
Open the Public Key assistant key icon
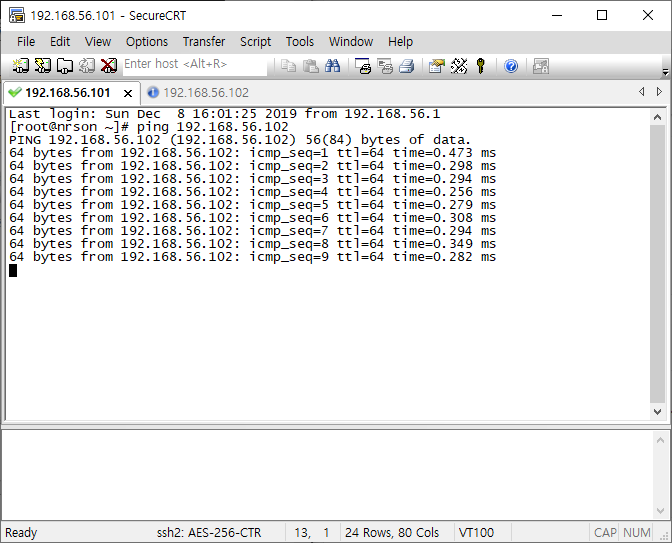click(481, 66)
